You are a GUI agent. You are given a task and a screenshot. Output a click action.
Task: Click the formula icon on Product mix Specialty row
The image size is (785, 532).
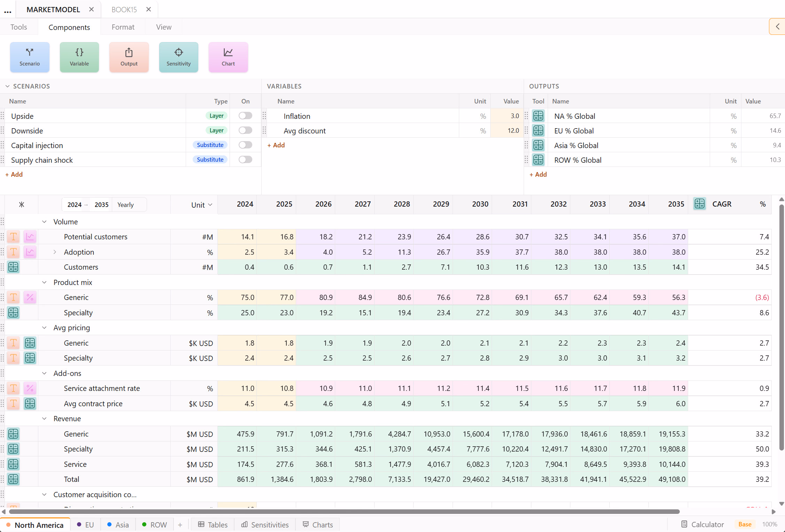(13, 313)
